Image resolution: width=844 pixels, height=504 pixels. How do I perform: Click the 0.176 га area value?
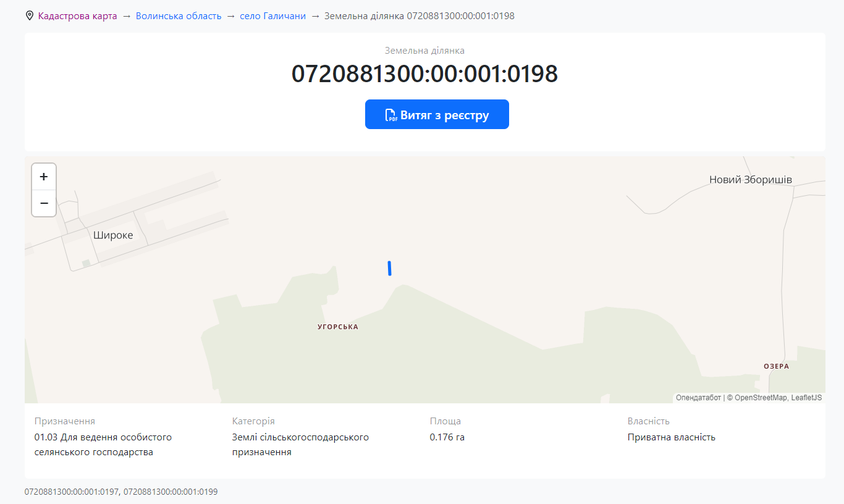click(447, 437)
